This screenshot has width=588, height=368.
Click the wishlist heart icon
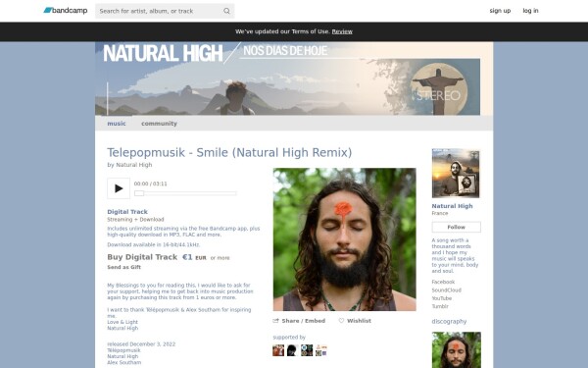(341, 321)
